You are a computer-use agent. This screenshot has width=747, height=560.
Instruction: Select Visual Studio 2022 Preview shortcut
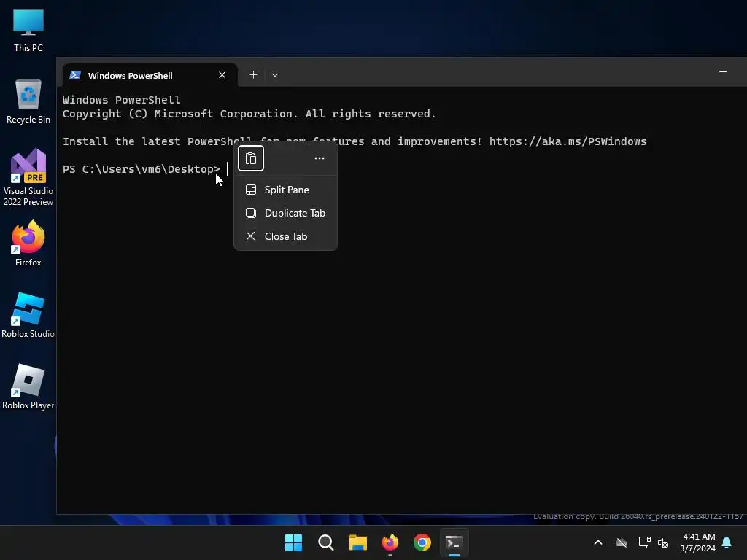point(28,177)
